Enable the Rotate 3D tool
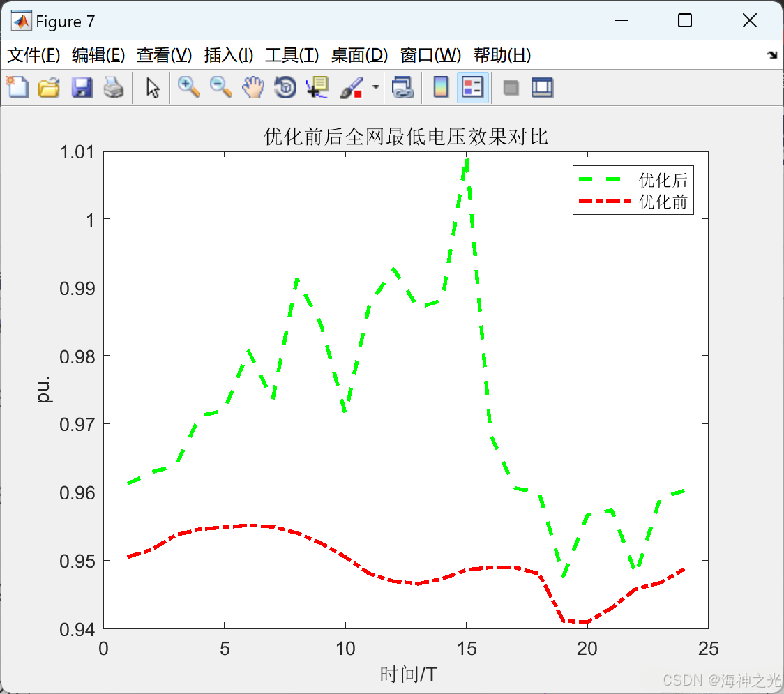Viewport: 784px width, 694px height. (285, 87)
